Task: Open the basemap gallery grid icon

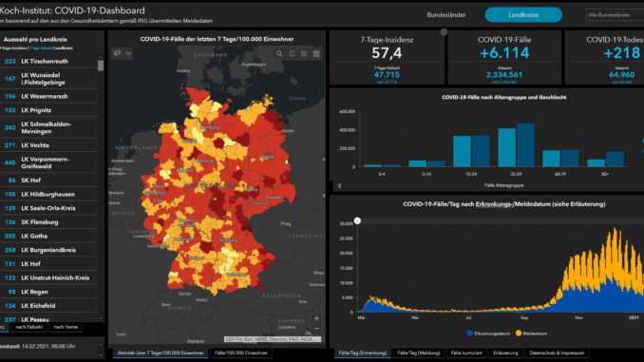Action: pyautogui.click(x=316, y=53)
